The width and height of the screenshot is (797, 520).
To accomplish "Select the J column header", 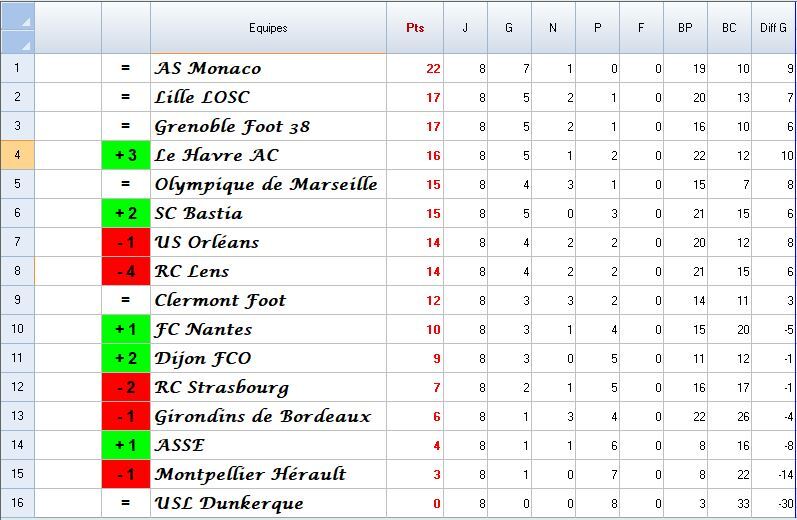I will (465, 28).
